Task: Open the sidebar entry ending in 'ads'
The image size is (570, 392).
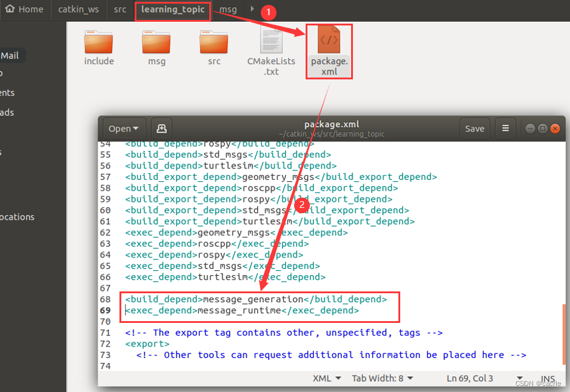Action: (7, 112)
